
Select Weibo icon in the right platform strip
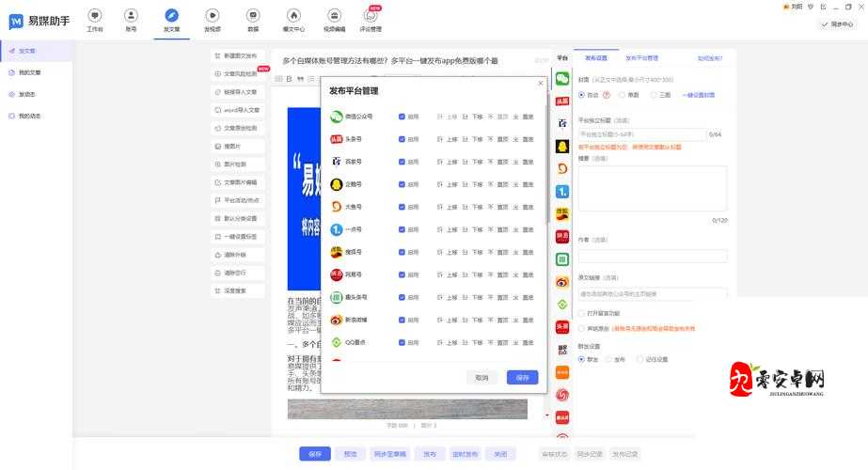[561, 282]
